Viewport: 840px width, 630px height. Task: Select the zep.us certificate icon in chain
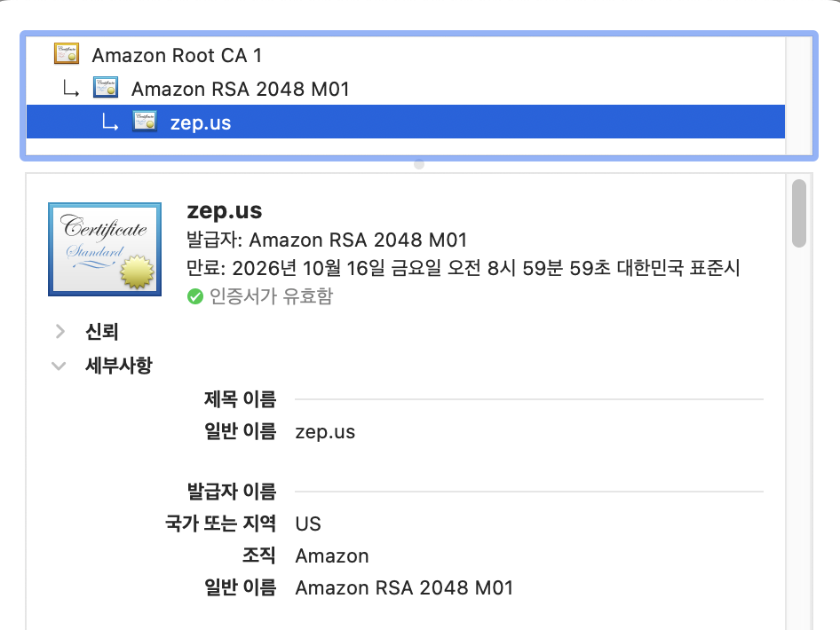tap(145, 122)
